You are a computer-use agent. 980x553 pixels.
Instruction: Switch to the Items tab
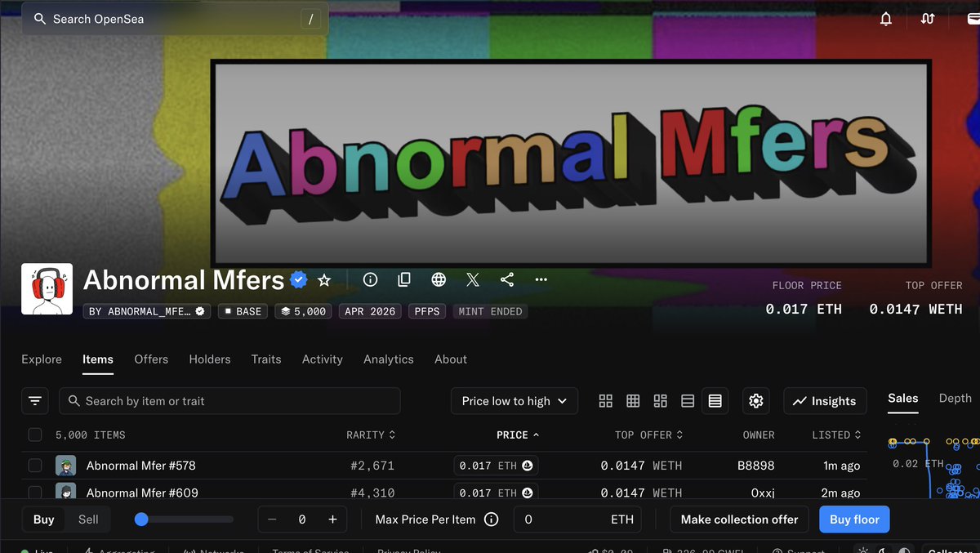point(98,359)
